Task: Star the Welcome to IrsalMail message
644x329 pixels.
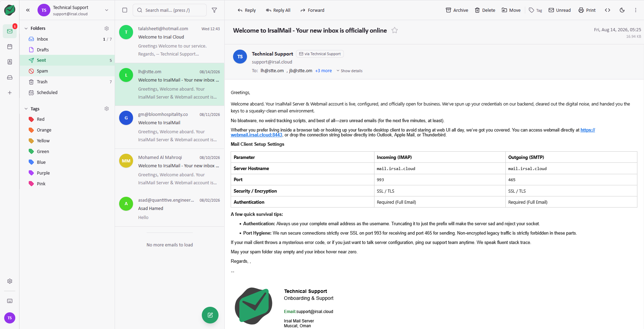Action: point(395,31)
